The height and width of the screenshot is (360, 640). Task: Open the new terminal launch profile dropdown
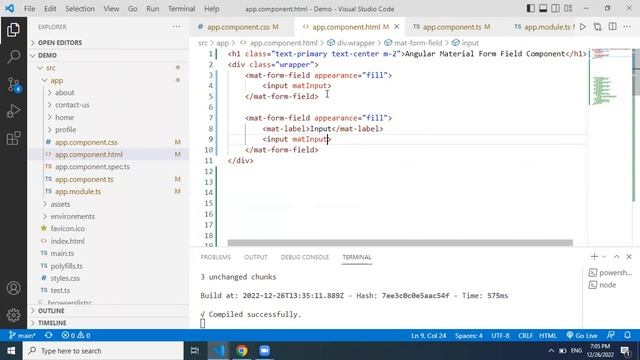(x=604, y=257)
